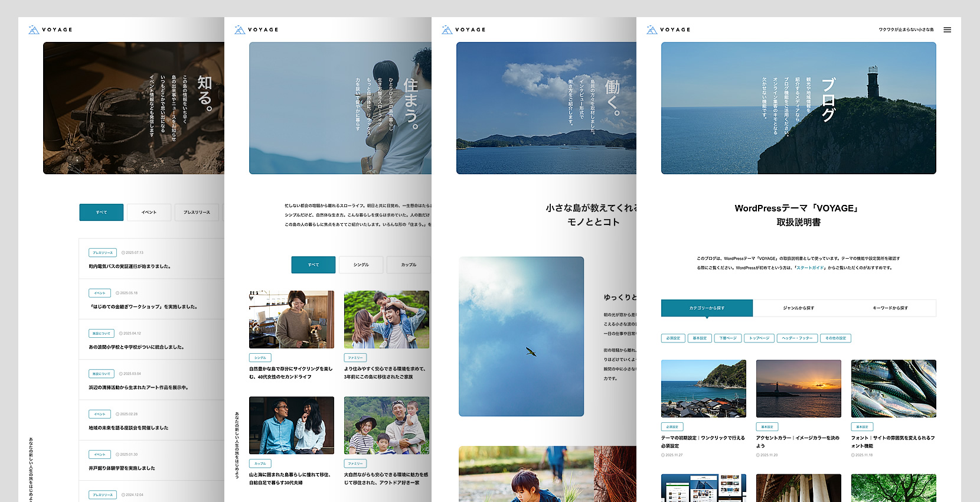Switch to the カテゴリーから探す tab
Screen dimensions: 980x502
(x=707, y=308)
